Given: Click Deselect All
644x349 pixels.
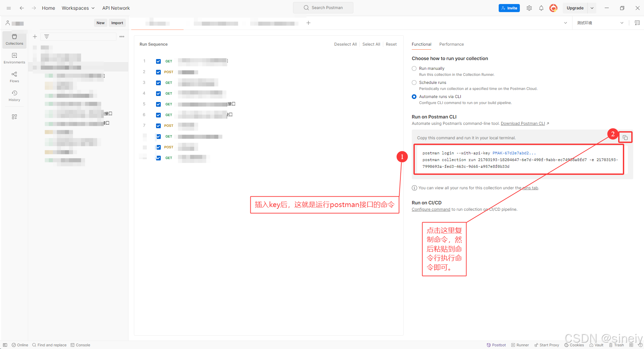Looking at the screenshot, I should pos(345,44).
